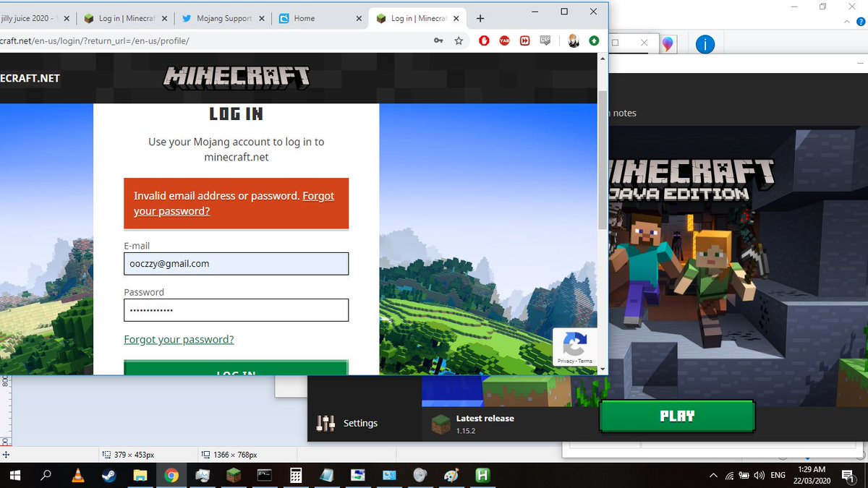The height and width of the screenshot is (488, 868).
Task: Open Google Chrome from the taskbar
Action: (171, 476)
